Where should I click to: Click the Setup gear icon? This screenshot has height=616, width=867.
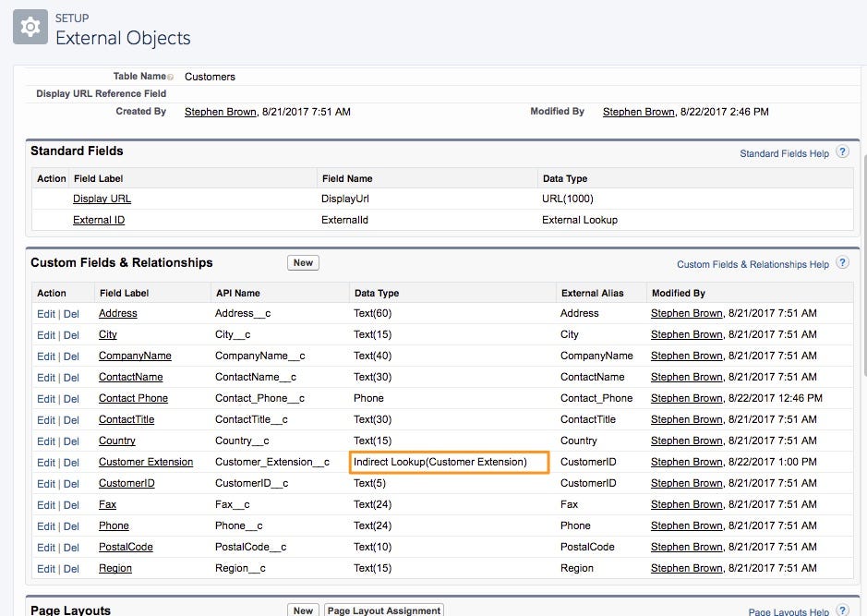(x=30, y=27)
